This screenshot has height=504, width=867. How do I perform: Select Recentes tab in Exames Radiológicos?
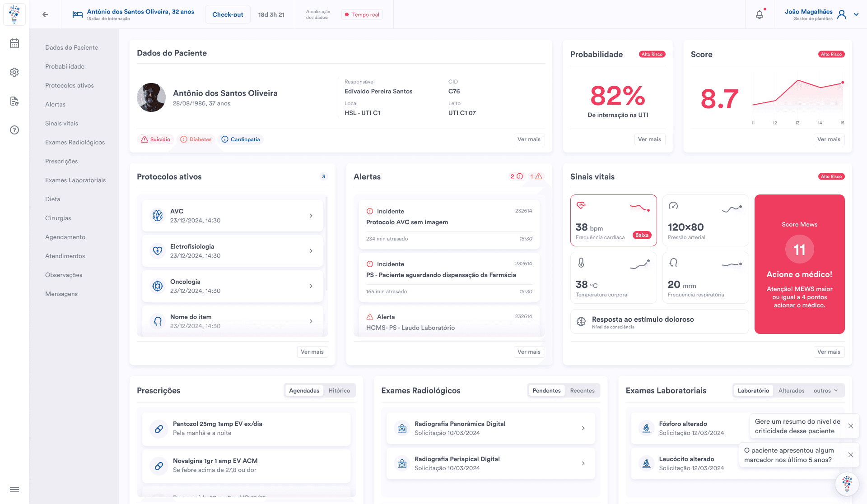tap(582, 391)
